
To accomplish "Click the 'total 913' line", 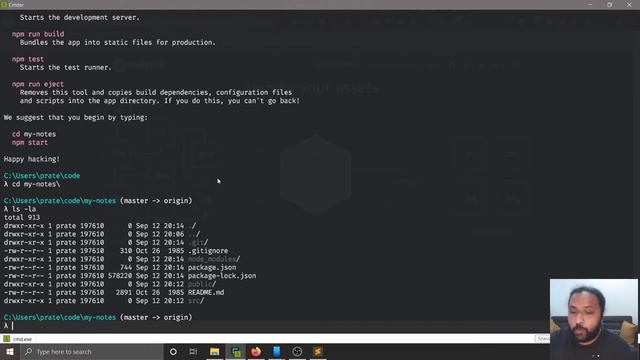I will point(22,218).
